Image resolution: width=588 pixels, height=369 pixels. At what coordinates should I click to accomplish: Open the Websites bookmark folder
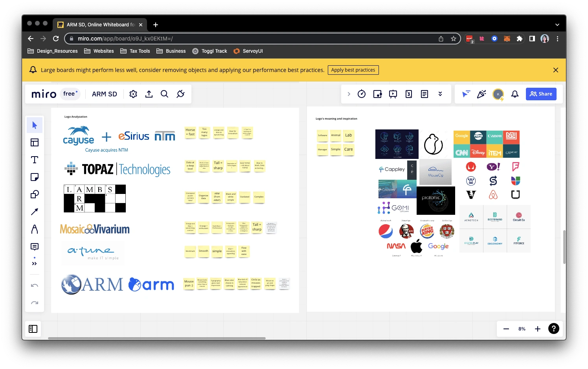pyautogui.click(x=99, y=51)
